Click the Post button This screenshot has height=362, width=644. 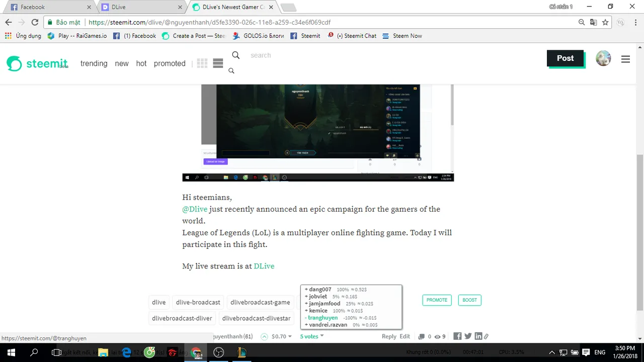point(565,58)
